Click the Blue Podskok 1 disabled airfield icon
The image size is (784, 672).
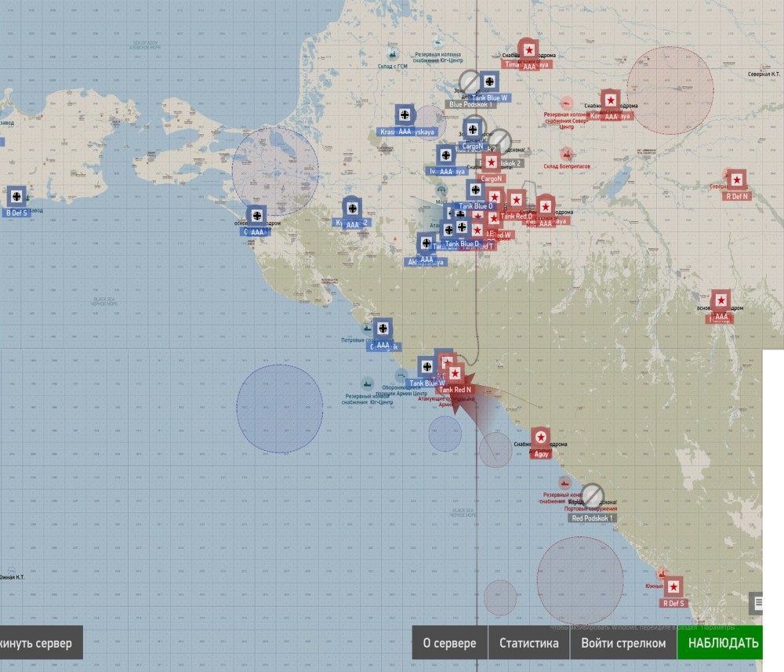tap(469, 82)
